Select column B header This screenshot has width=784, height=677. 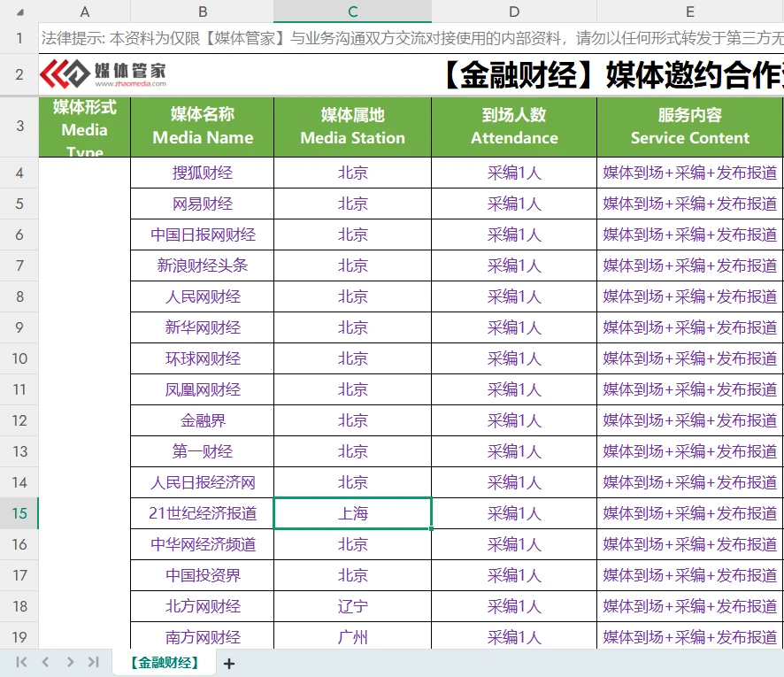pos(202,11)
